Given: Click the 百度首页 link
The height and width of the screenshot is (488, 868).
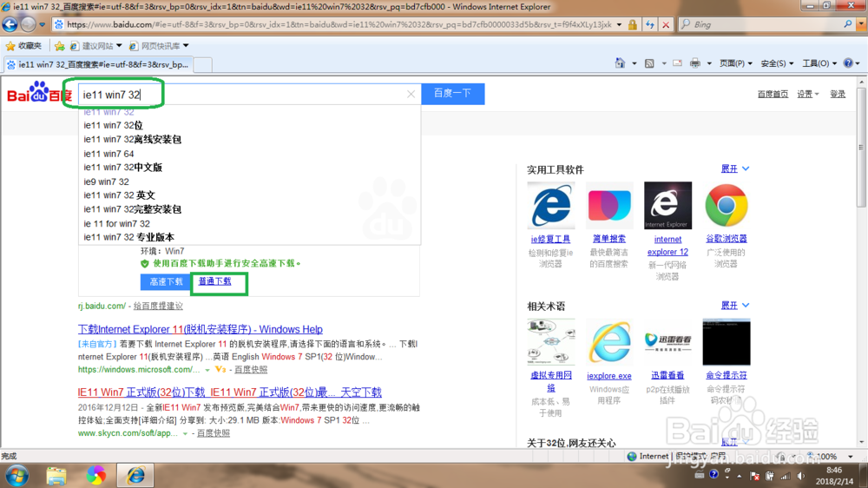Looking at the screenshot, I should (773, 94).
